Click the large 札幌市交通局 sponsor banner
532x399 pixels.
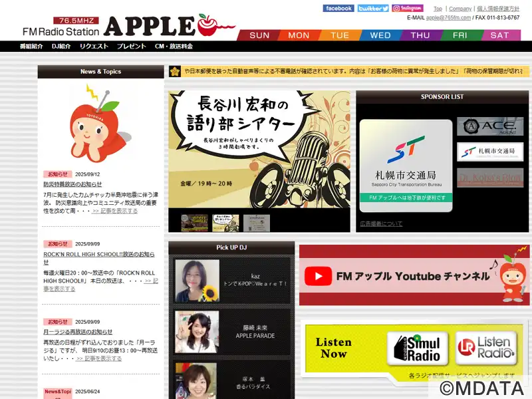[406, 166]
